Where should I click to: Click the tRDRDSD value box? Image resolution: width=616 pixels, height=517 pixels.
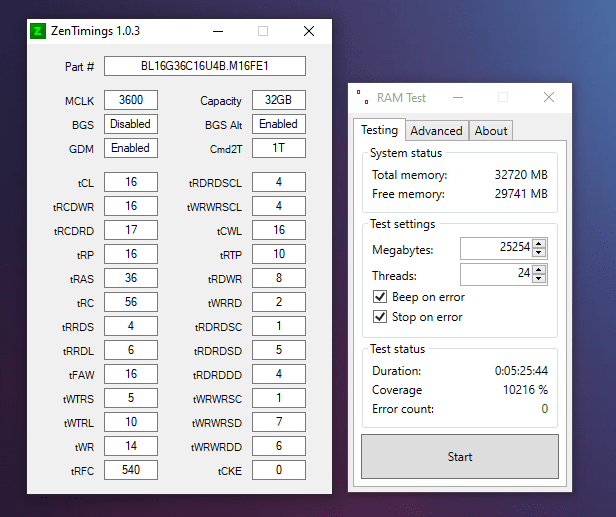click(279, 350)
